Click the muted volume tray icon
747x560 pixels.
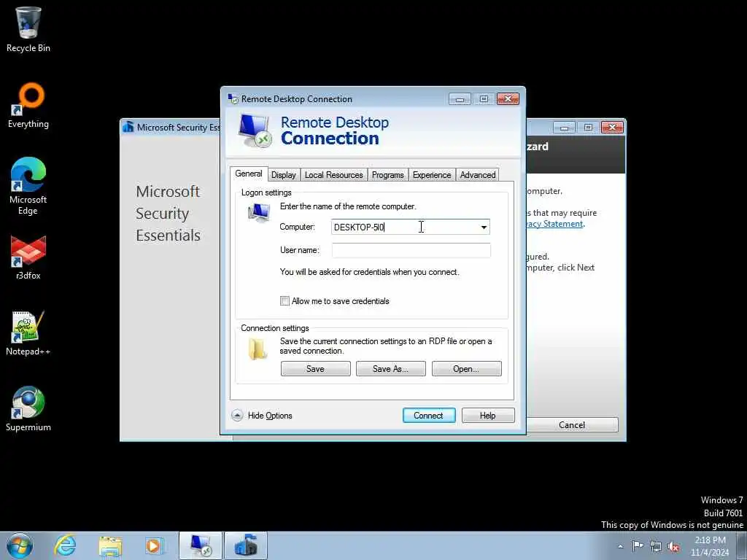(673, 547)
